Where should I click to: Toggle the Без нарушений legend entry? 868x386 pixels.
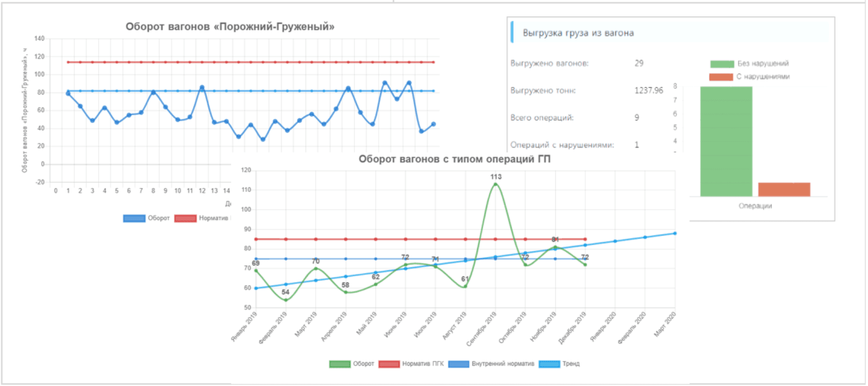[x=749, y=63]
